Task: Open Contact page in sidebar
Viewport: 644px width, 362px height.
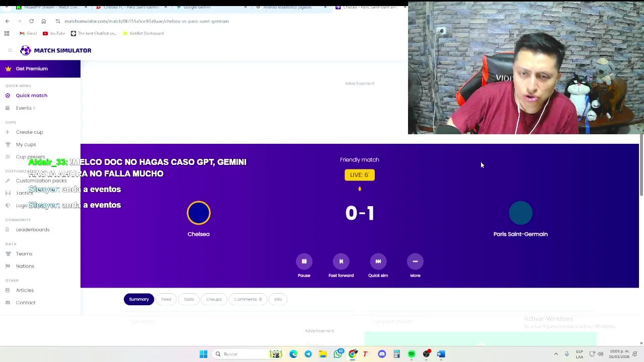Action: 26,303
